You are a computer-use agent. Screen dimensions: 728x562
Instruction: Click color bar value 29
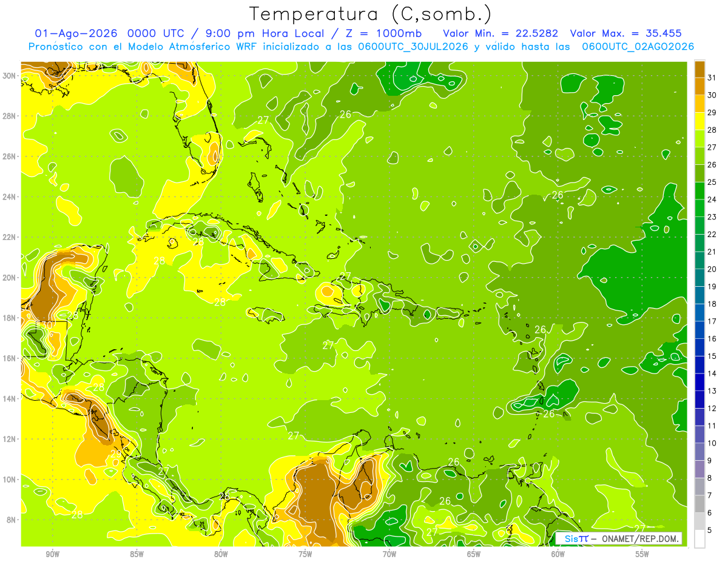tap(712, 112)
